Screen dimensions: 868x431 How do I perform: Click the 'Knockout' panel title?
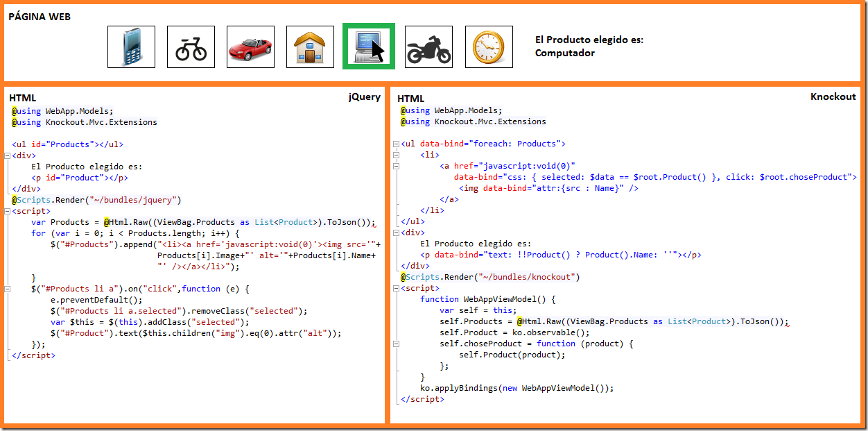833,96
